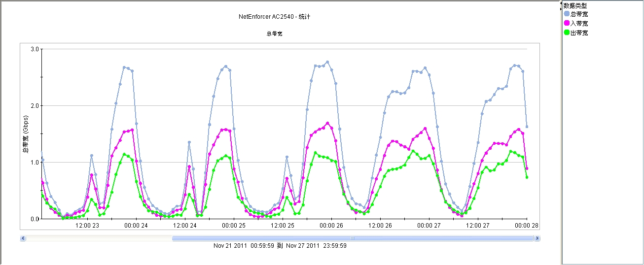
Task: Click the green 出带宽 legend color circle
Action: click(x=567, y=33)
